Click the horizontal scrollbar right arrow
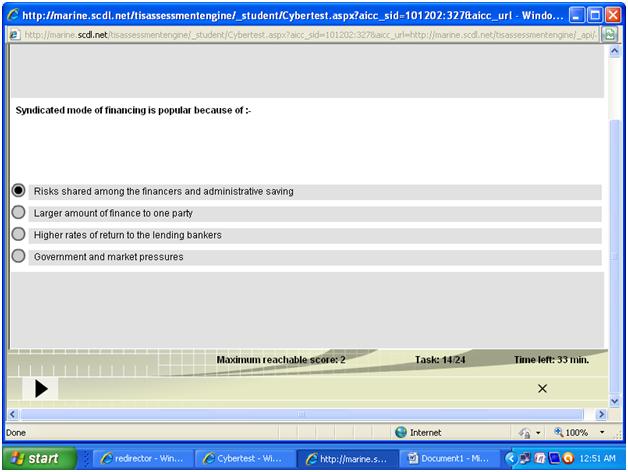 [x=601, y=414]
